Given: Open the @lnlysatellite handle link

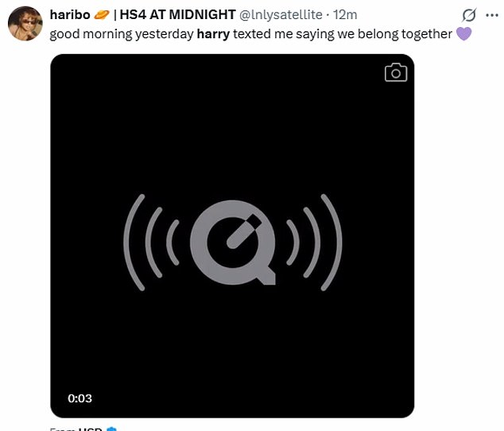Looking at the screenshot, I should click(282, 15).
